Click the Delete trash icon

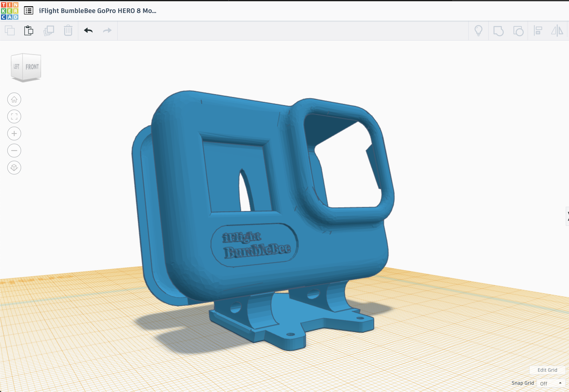point(68,31)
